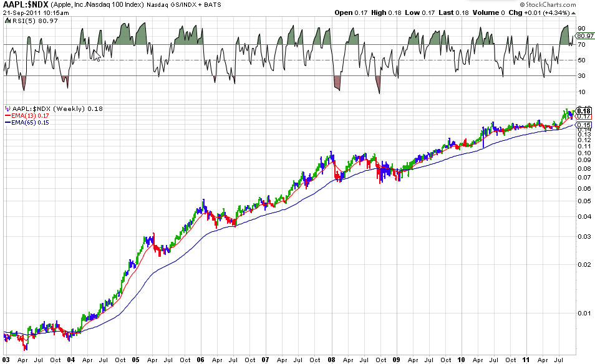
Task: Click the StockCharts.com copyright link
Action: [548, 4]
